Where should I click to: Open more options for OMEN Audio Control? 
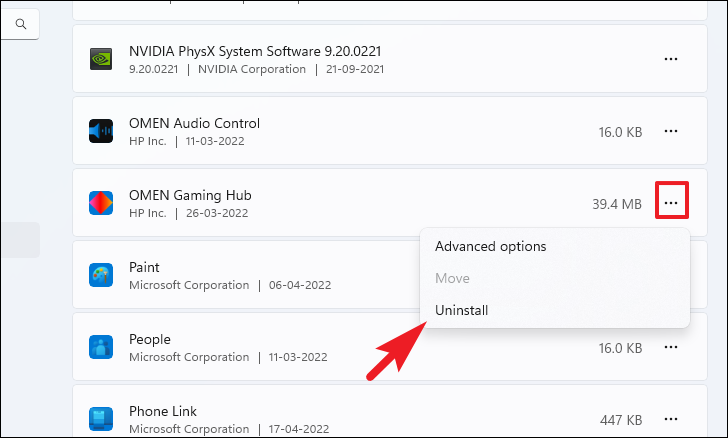coord(671,131)
